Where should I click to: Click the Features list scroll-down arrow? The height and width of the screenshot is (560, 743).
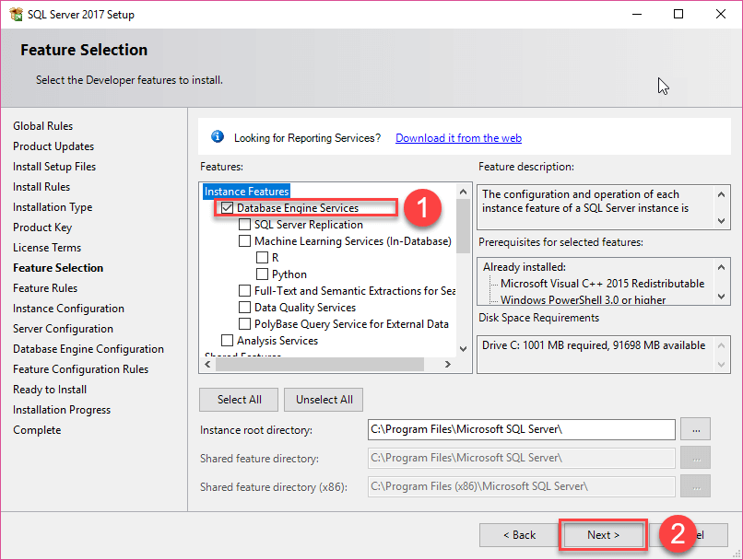(x=463, y=347)
